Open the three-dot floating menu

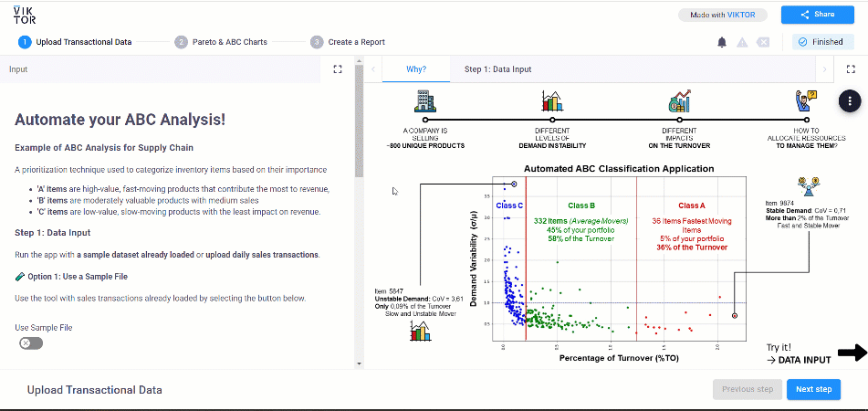pos(850,100)
